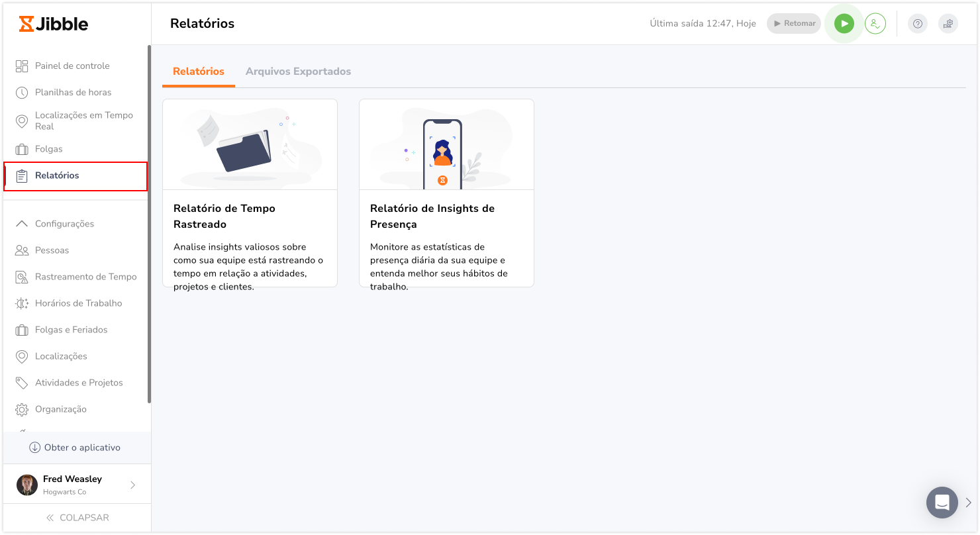Click the Relatórios clipboard icon
Viewport: 980px width, 535px height.
(x=23, y=175)
